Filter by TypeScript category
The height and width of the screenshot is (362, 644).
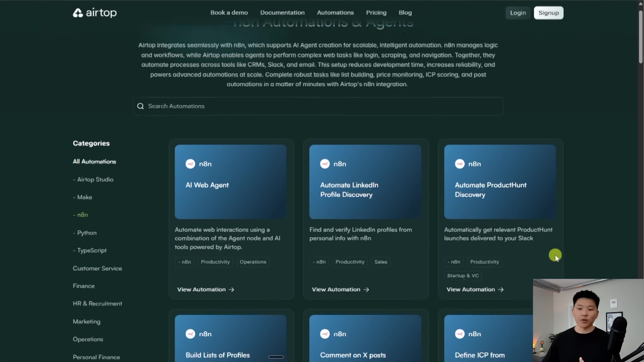point(90,250)
